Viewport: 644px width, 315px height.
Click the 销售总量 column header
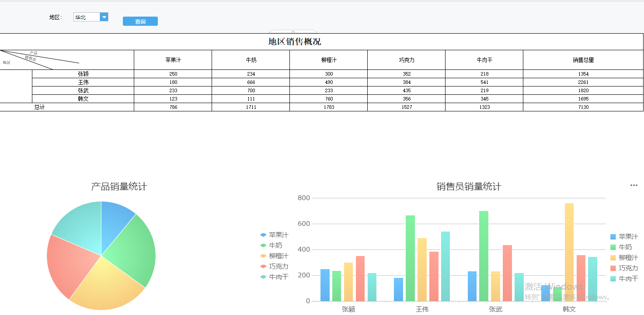click(x=583, y=60)
